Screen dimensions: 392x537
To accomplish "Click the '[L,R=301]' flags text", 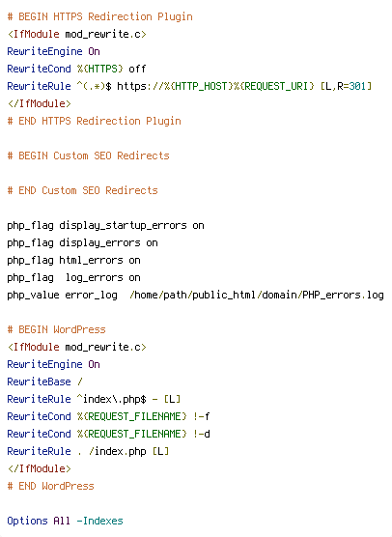I will click(x=346, y=86).
